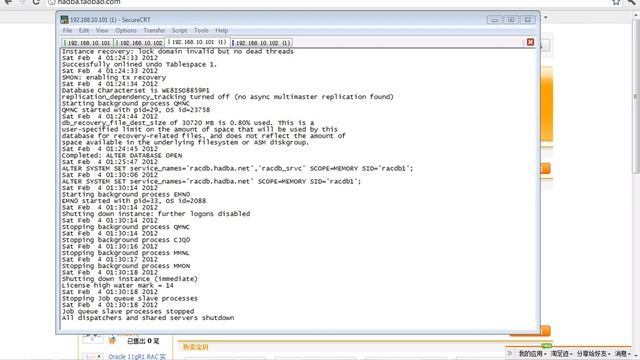The width and height of the screenshot is (640, 360).
Task: Close the SecureCRT window
Action: pyautogui.click(x=527, y=20)
